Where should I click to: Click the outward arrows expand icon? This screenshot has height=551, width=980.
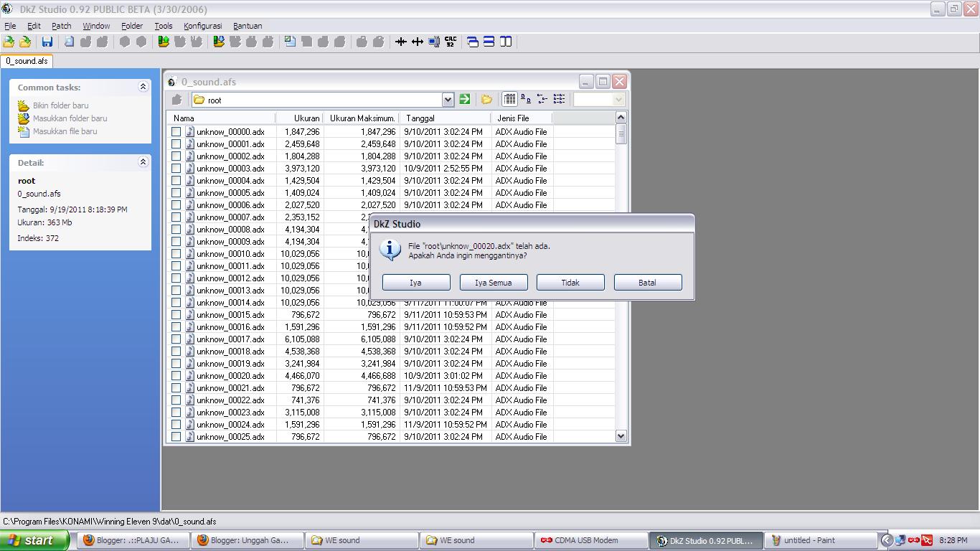coord(418,42)
